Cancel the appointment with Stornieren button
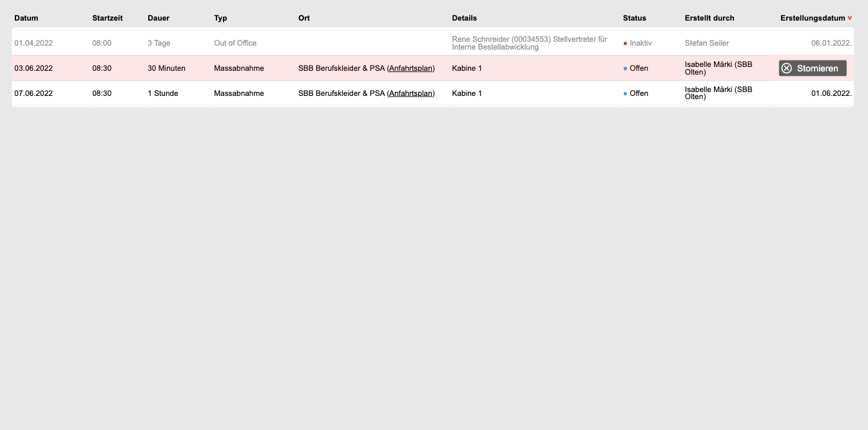The image size is (868, 430). [813, 68]
